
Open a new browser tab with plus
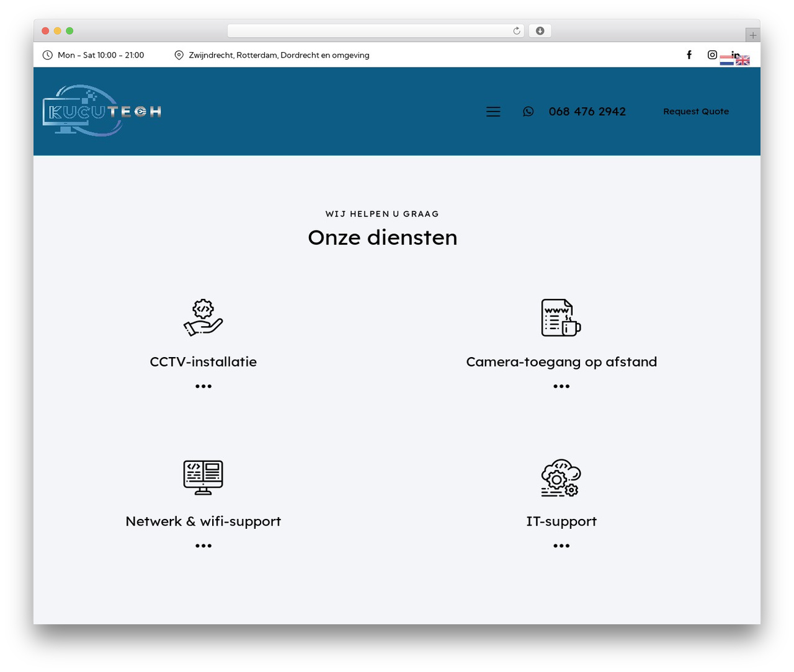[x=752, y=35]
